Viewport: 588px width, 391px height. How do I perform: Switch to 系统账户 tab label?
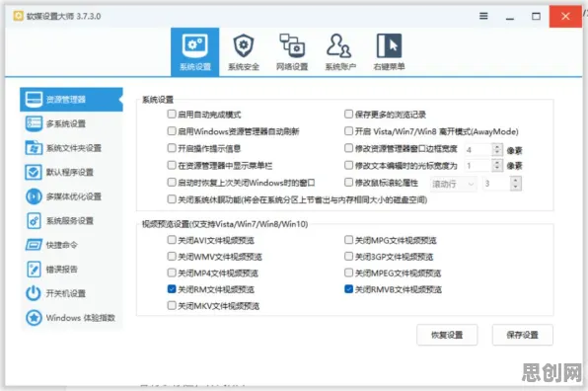click(340, 67)
